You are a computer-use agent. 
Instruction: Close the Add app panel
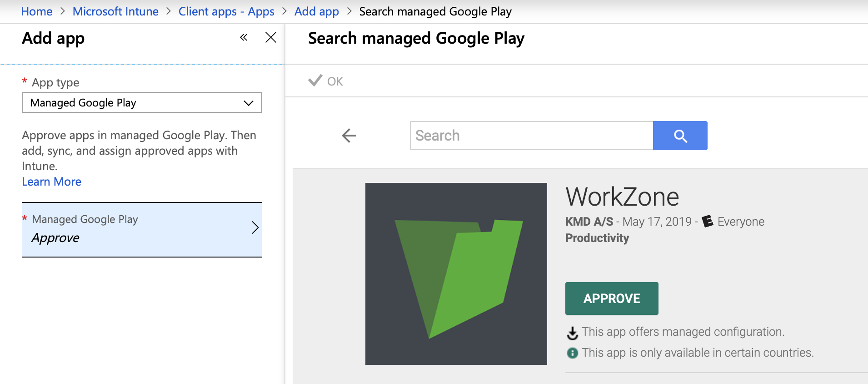point(271,37)
